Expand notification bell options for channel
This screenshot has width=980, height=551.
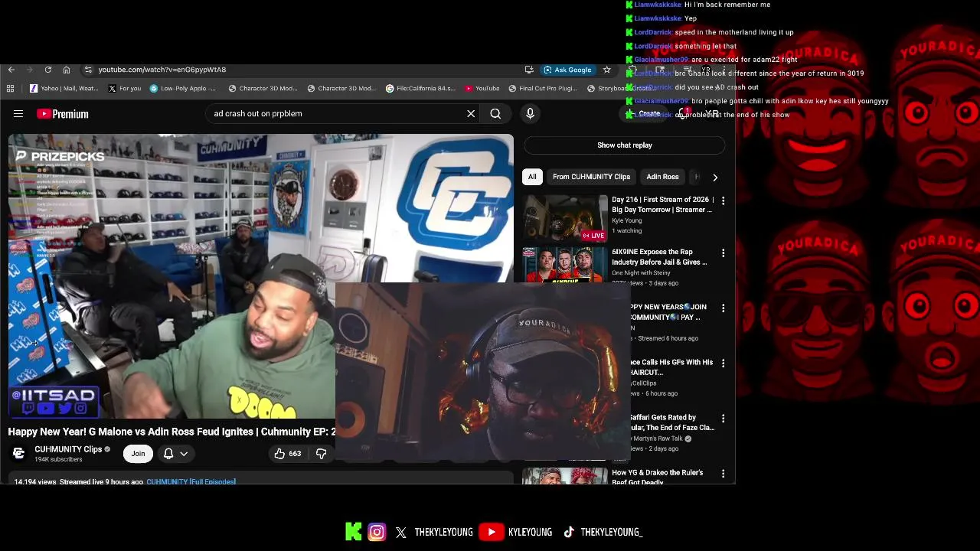tap(184, 454)
